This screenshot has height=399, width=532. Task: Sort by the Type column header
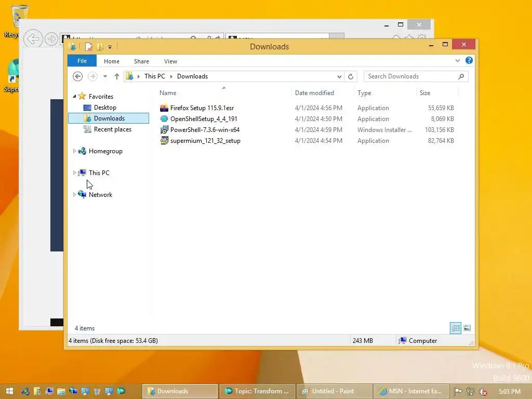[364, 93]
